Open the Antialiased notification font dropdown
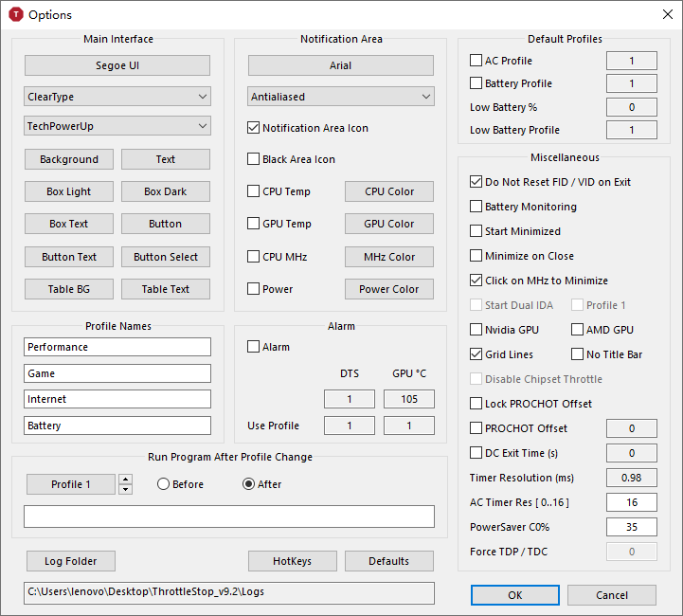Screen dimensions: 683x616 pyautogui.click(x=341, y=97)
